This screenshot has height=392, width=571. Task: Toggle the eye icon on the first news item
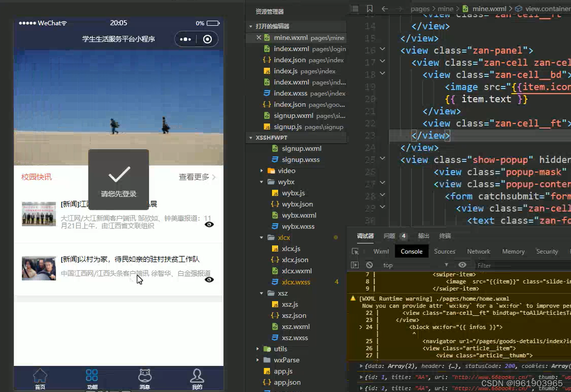pyautogui.click(x=209, y=224)
